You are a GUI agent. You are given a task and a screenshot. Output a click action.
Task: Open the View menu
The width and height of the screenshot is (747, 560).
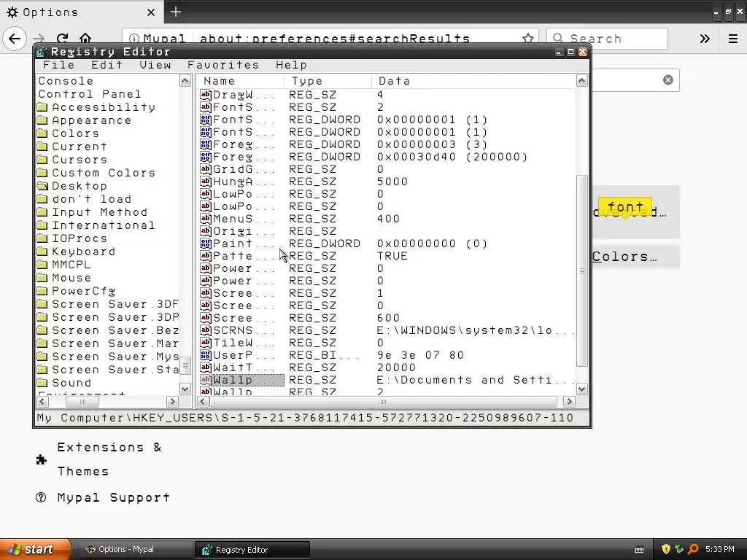click(x=155, y=65)
